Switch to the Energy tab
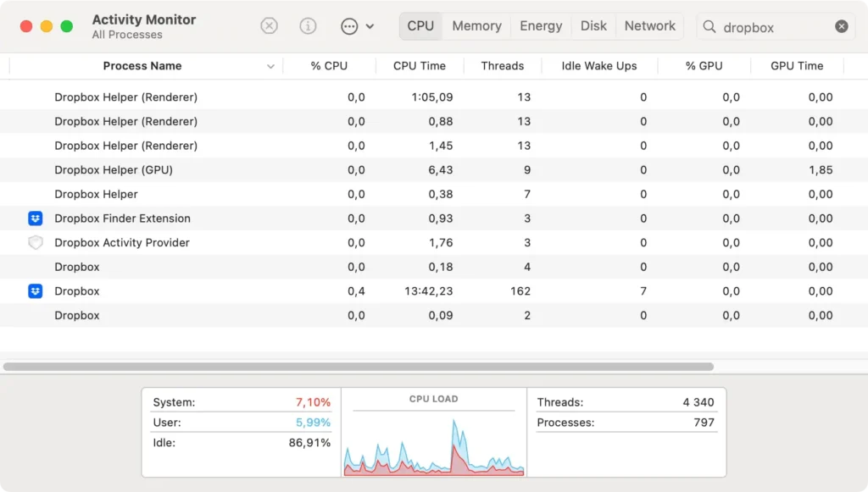The width and height of the screenshot is (868, 492). click(x=541, y=26)
